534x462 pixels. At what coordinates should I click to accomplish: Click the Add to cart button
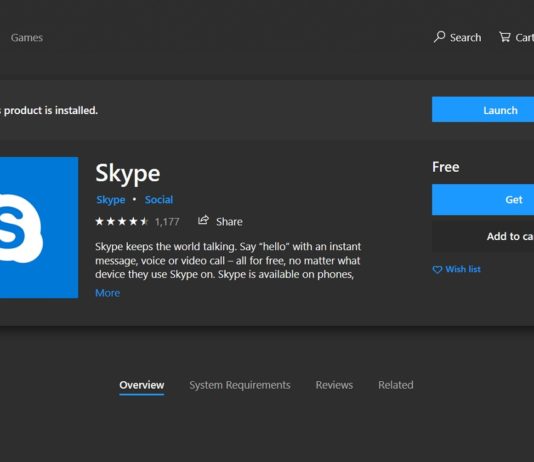point(483,236)
